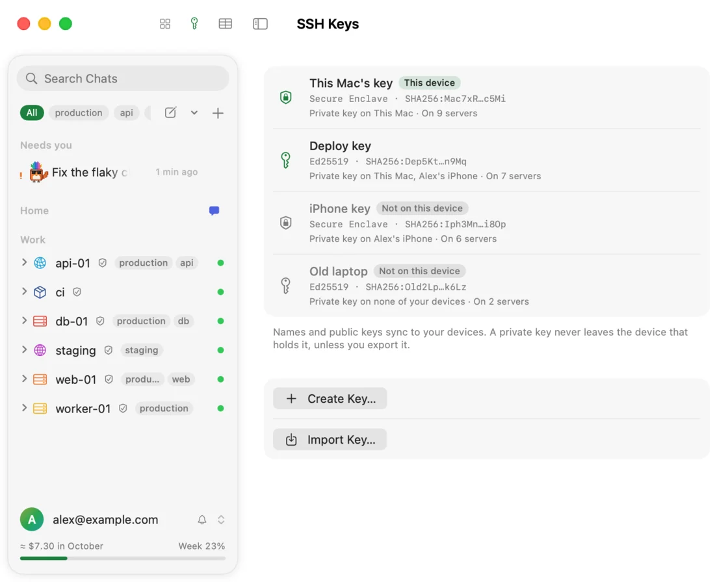Open the dropdown chevron beside compose
This screenshot has height=582, width=728.
194,113
